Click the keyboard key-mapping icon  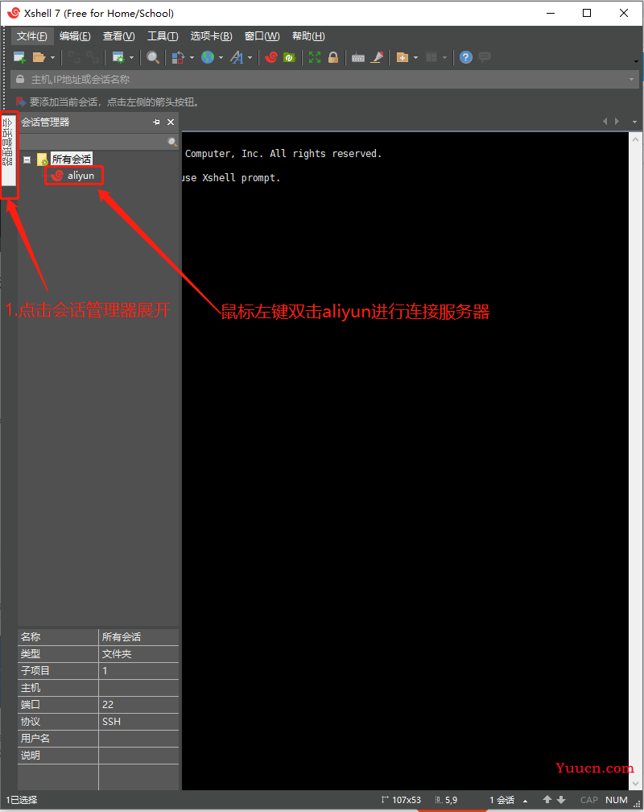pyautogui.click(x=358, y=58)
